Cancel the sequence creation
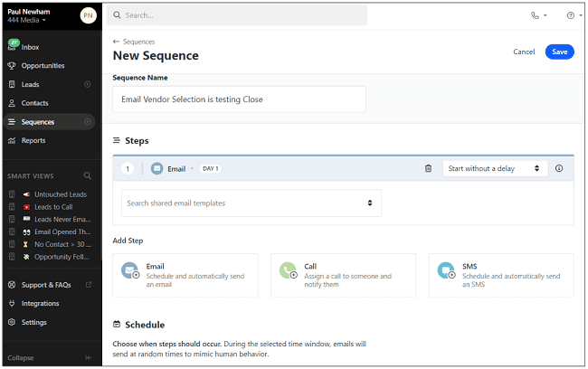 pos(524,52)
